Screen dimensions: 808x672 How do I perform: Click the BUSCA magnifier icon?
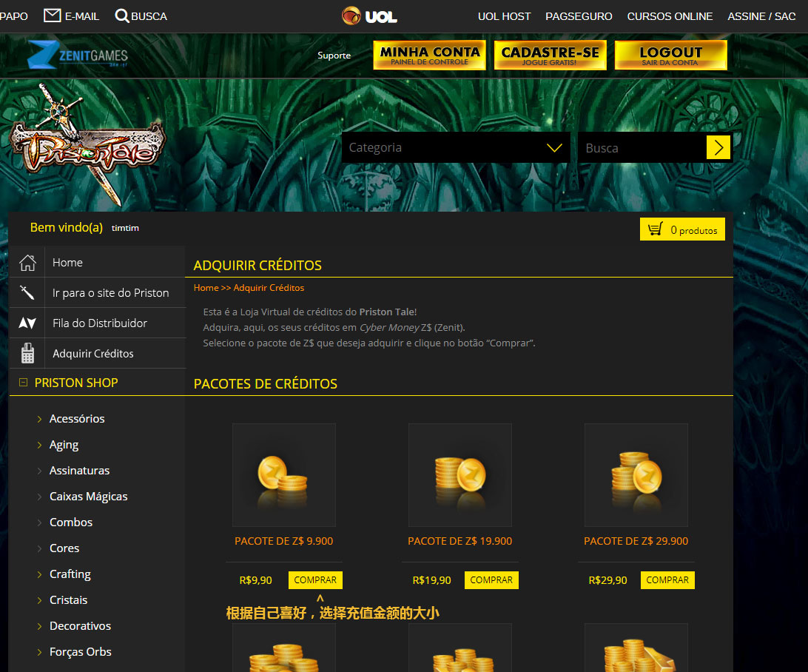coord(121,16)
